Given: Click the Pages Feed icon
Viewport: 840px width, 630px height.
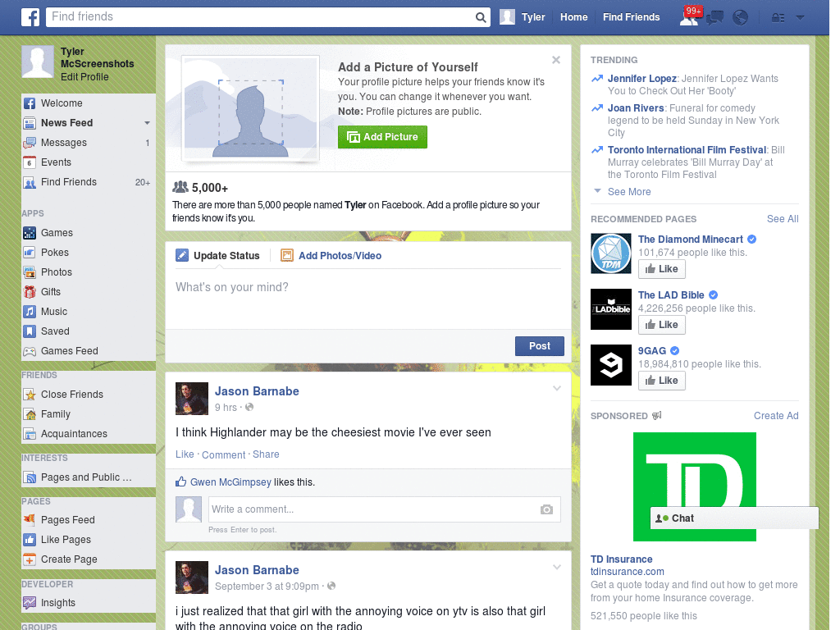Looking at the screenshot, I should point(30,519).
